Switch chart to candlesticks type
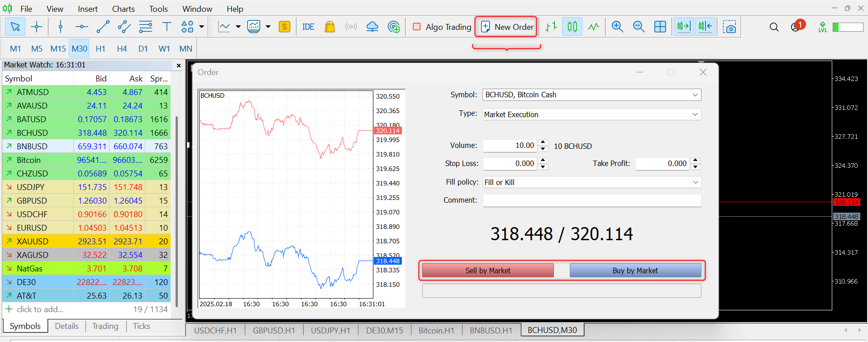The height and width of the screenshot is (342, 868). click(572, 27)
